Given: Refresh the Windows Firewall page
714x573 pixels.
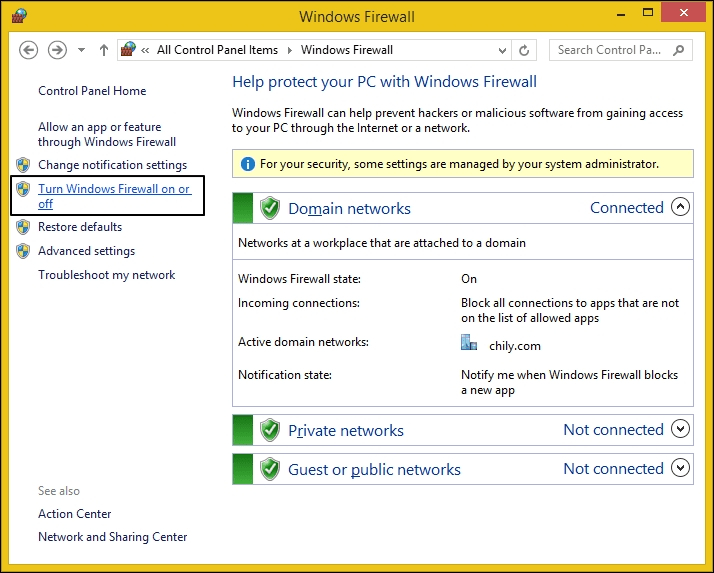Looking at the screenshot, I should tap(524, 50).
